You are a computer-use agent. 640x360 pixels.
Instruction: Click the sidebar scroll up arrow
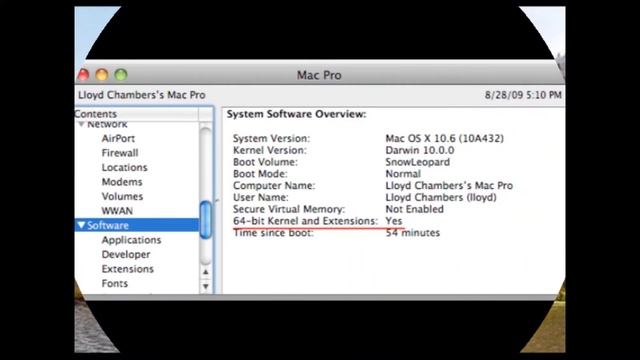(x=206, y=272)
